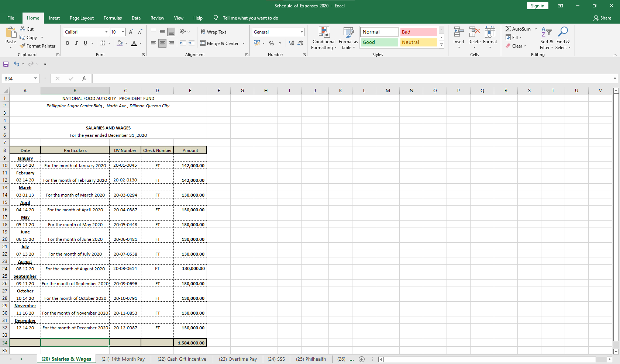Toggle Italic formatting
The image size is (620, 364).
(x=76, y=43)
